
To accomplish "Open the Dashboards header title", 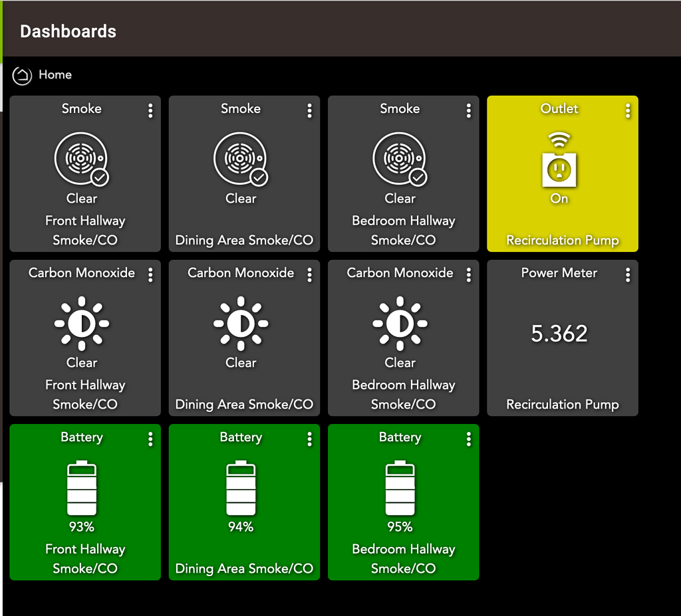I will [x=68, y=31].
